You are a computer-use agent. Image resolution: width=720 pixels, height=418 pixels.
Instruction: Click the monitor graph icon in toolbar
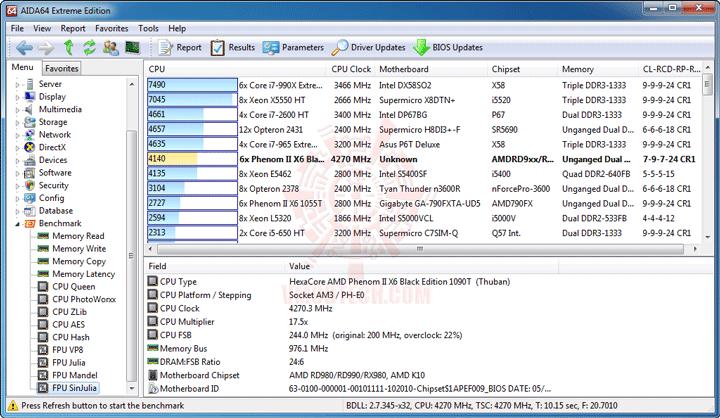click(132, 47)
